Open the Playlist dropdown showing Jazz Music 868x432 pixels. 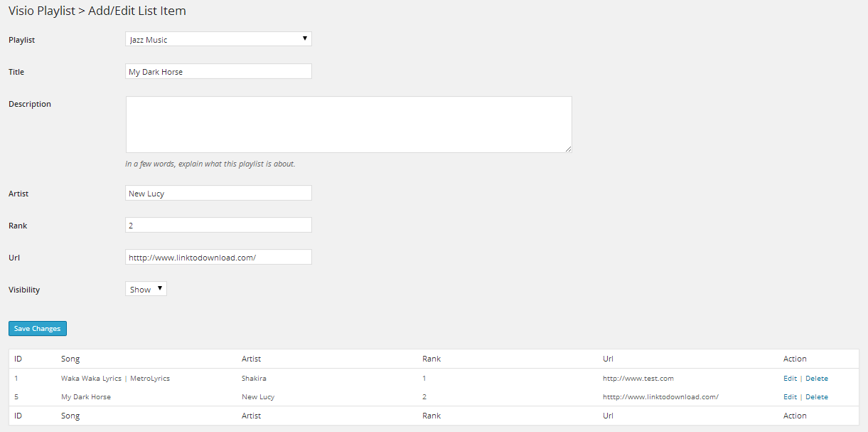(218, 39)
